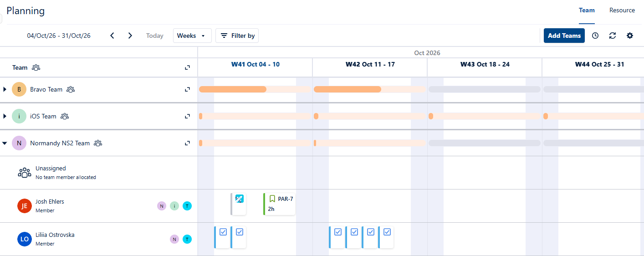Switch to the Resource tab
The height and width of the screenshot is (256, 644).
coord(622,10)
